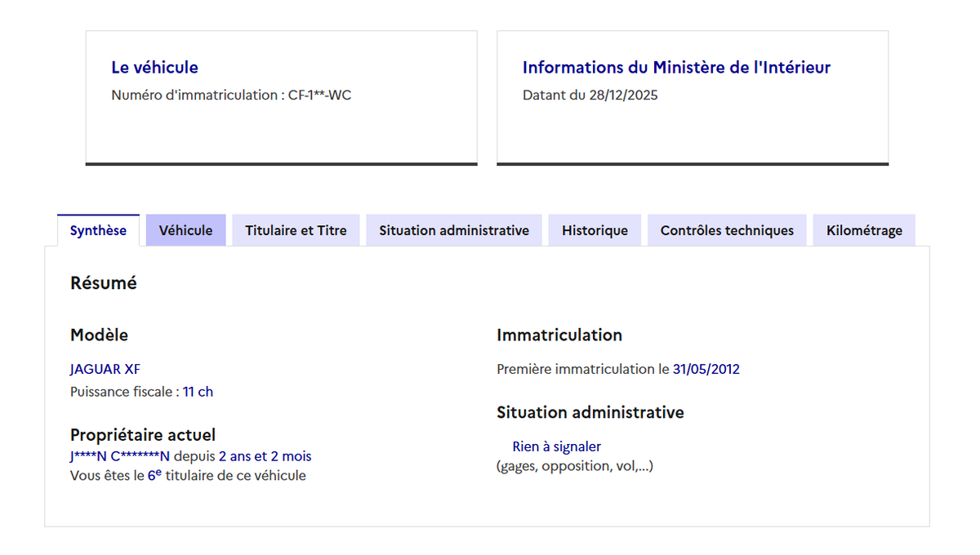Click the Rien à signaler status text

pos(556,446)
